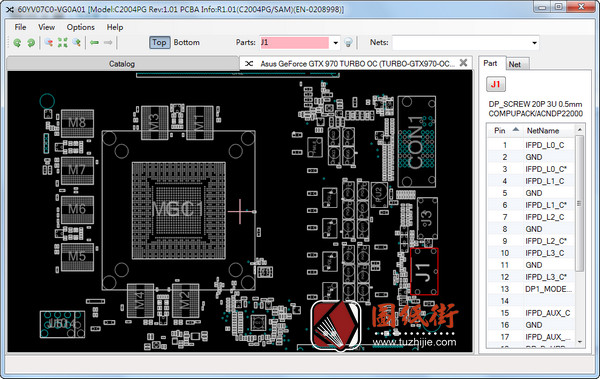Select pin 7 row IFPD_L2_C
The width and height of the screenshot is (600, 379).
click(x=531, y=217)
